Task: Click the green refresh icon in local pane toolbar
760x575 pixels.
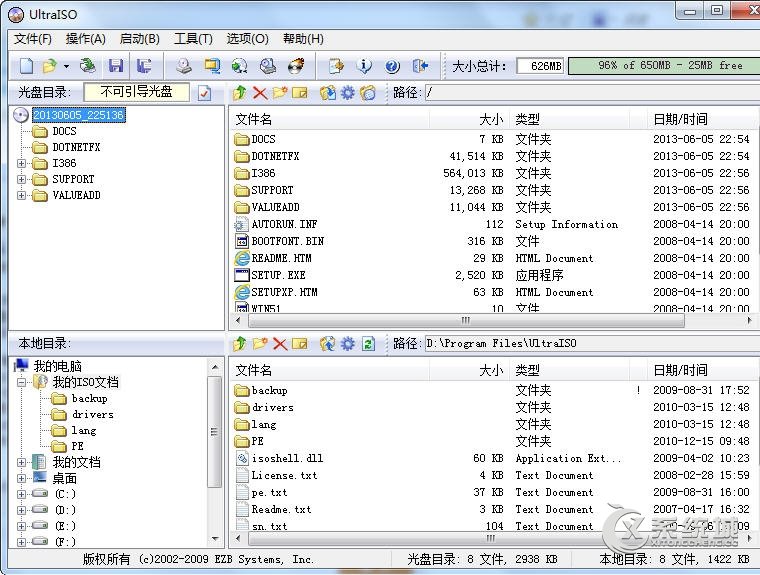Action: (368, 344)
